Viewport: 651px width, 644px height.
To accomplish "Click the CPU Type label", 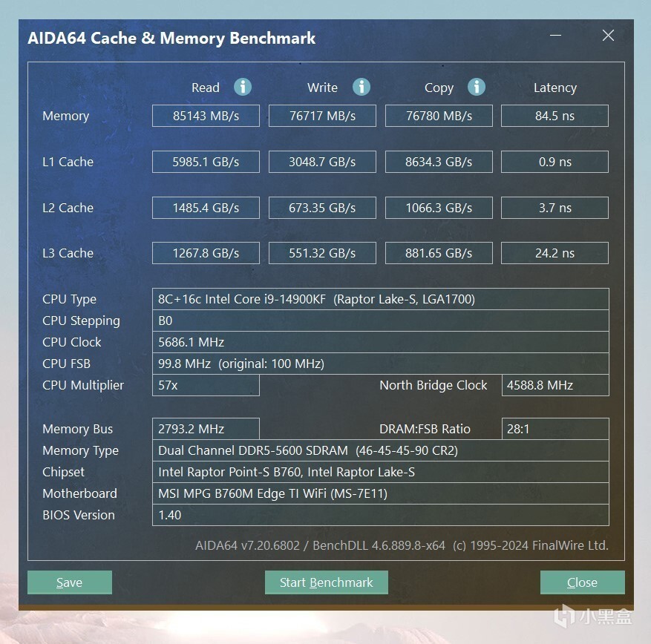I will click(69, 300).
